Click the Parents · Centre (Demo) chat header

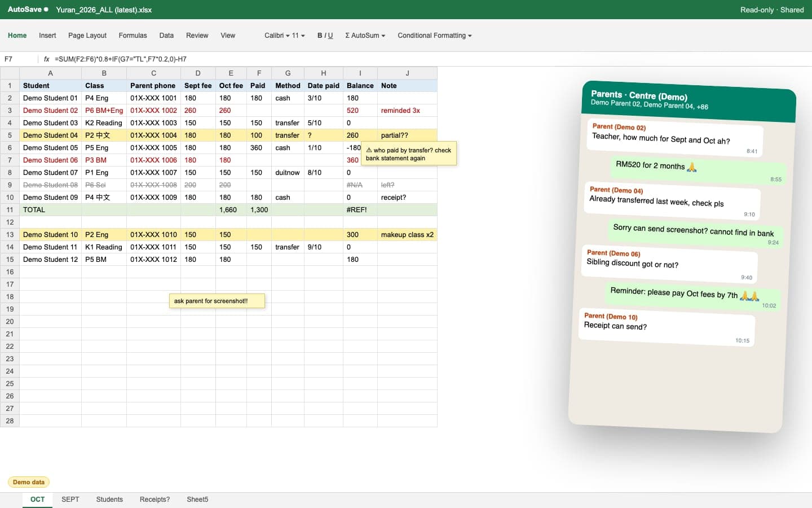click(x=689, y=102)
